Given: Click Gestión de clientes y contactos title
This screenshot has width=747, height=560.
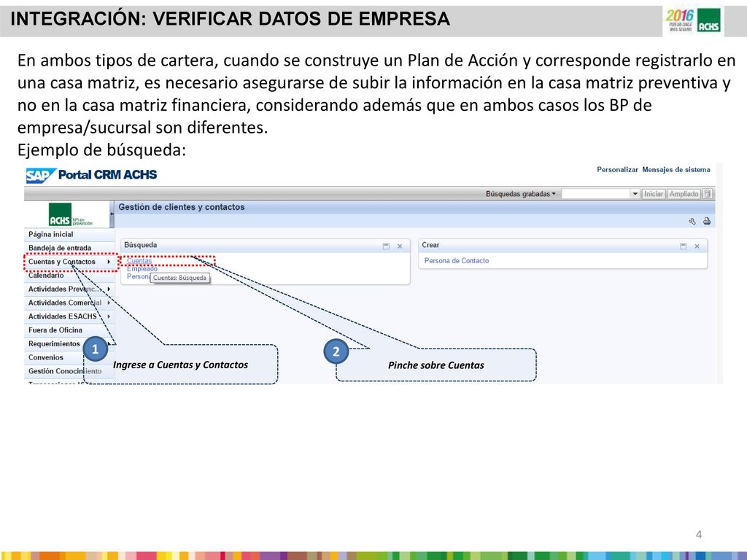Looking at the screenshot, I should click(182, 207).
